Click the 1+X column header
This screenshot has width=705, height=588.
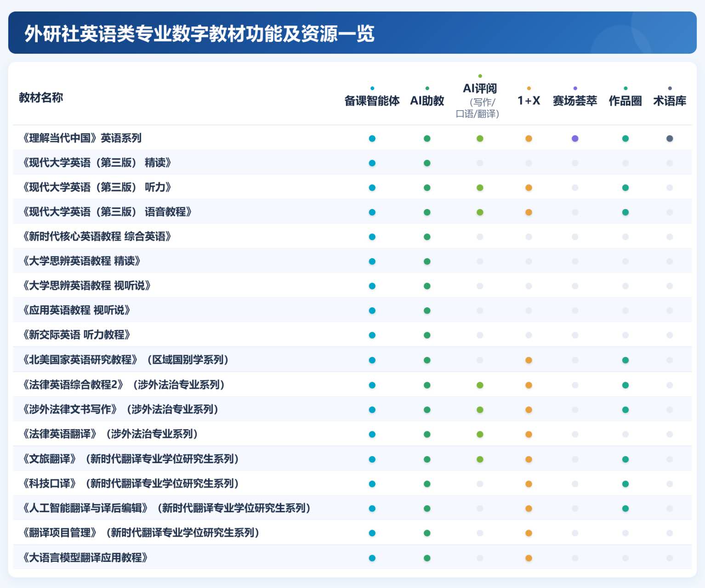coord(529,101)
